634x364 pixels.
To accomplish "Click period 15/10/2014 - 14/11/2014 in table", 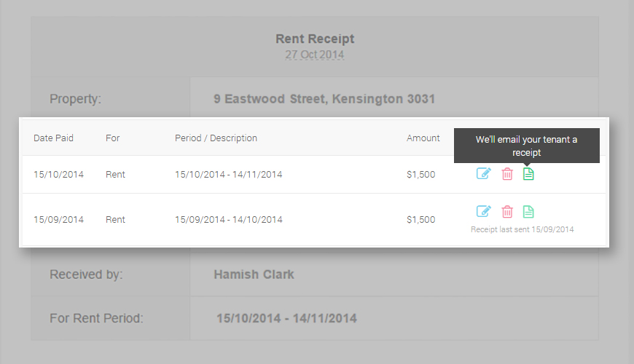I will 228,175.
